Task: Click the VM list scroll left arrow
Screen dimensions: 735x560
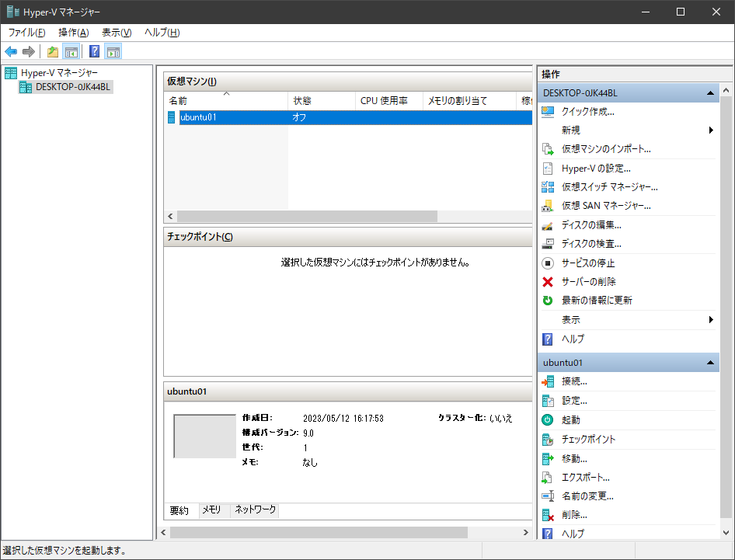Action: (x=170, y=217)
